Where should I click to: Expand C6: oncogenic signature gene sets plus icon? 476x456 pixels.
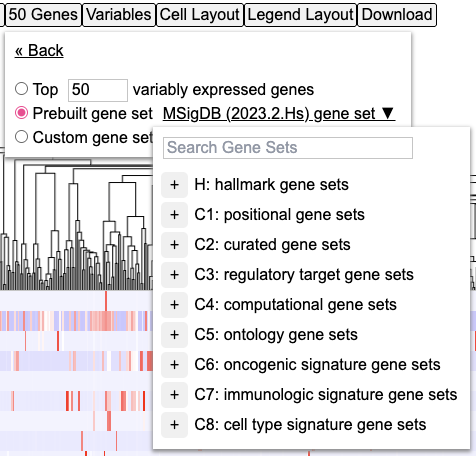coord(174,365)
